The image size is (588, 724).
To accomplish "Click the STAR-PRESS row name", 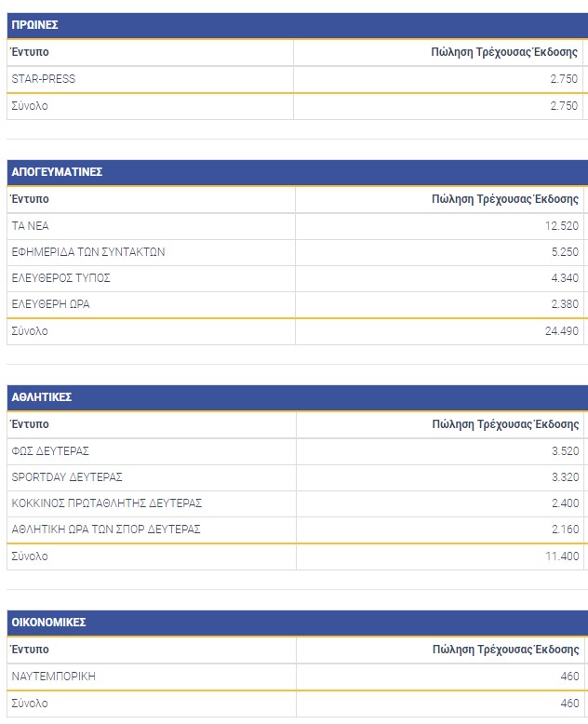I will coord(44,79).
